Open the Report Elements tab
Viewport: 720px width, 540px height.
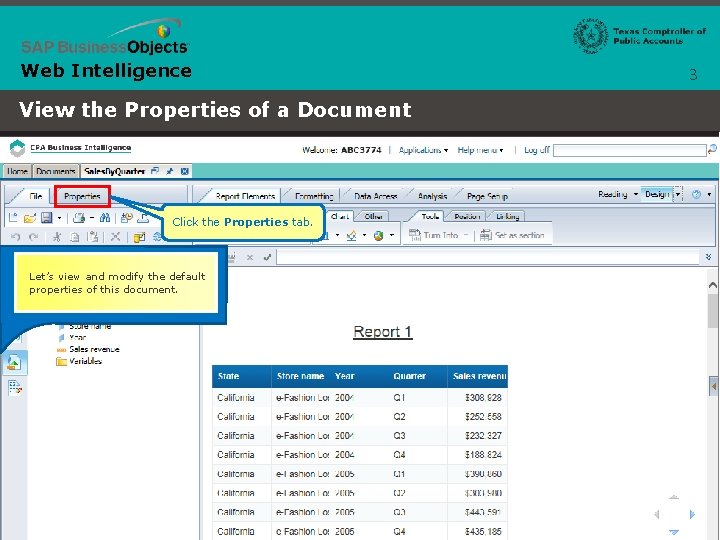click(245, 196)
